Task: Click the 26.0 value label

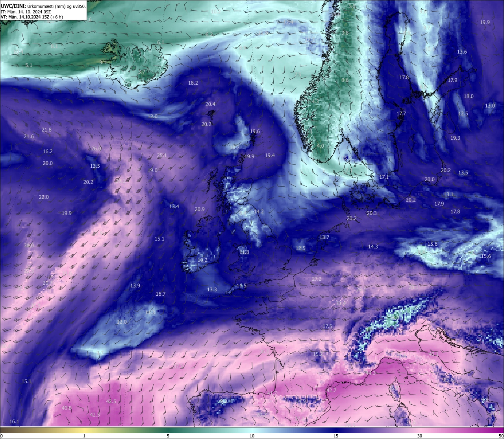Action: click(96, 149)
